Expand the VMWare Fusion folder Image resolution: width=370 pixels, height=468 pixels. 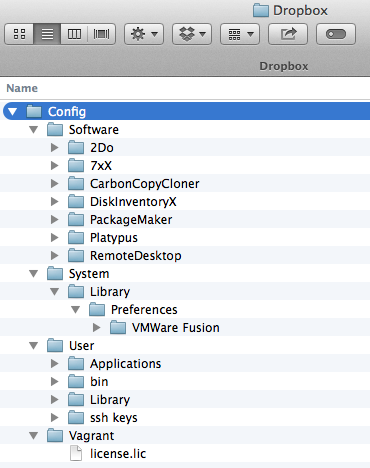click(97, 327)
